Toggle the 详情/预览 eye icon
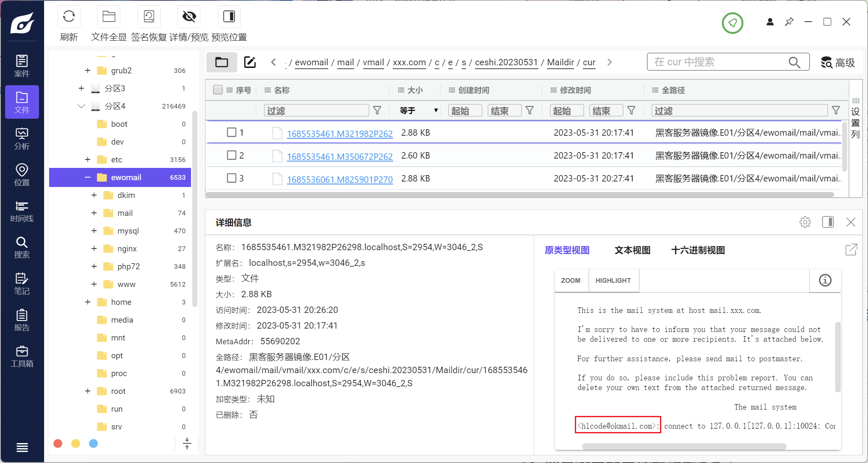868x463 pixels. point(189,17)
